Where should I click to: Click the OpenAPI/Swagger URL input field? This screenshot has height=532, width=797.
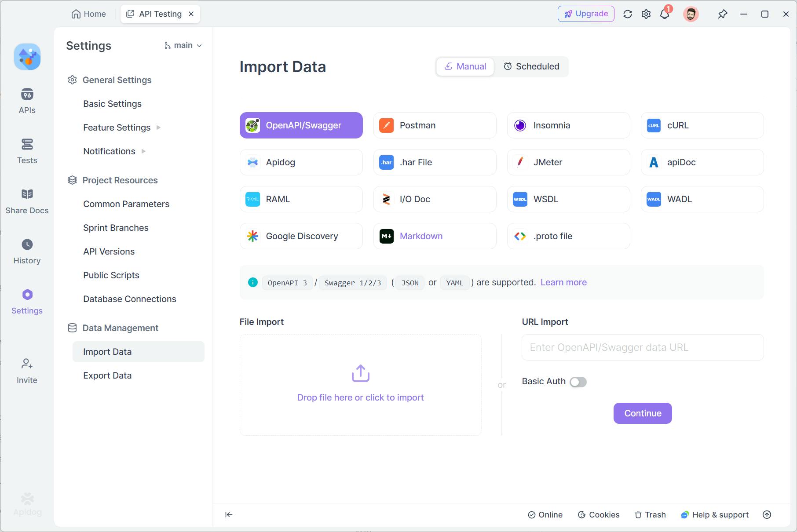[643, 347]
